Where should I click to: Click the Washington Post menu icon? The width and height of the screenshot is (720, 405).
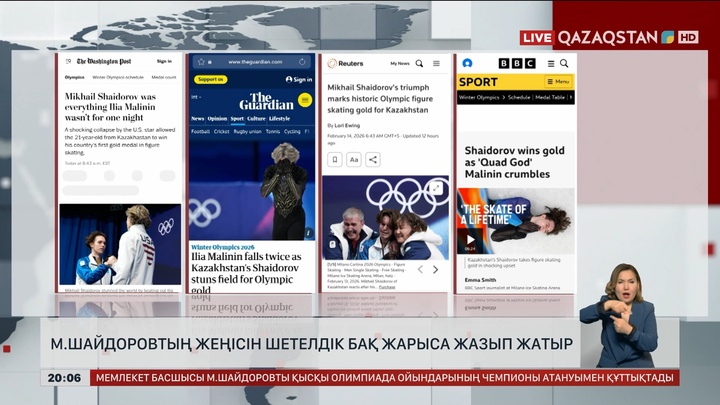[x=68, y=61]
